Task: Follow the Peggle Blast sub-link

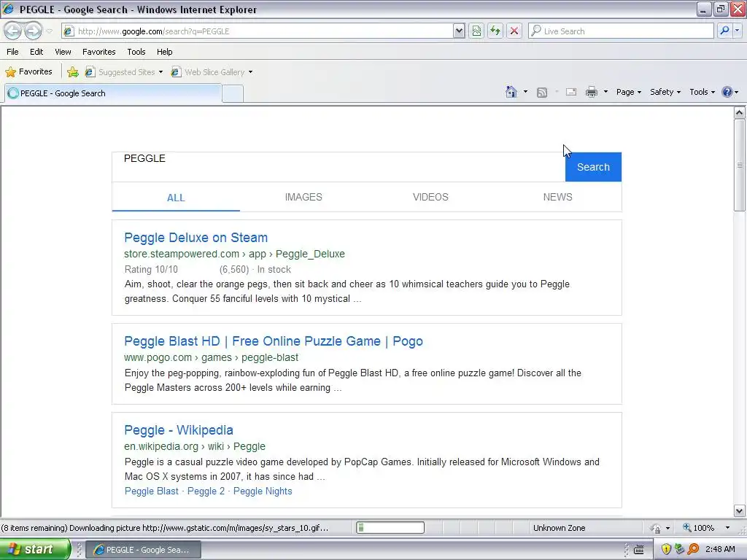Action: [152, 491]
